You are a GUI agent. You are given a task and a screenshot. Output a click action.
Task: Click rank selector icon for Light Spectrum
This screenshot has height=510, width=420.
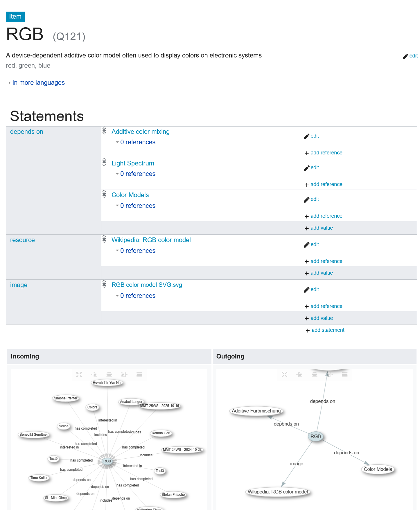[x=104, y=163]
